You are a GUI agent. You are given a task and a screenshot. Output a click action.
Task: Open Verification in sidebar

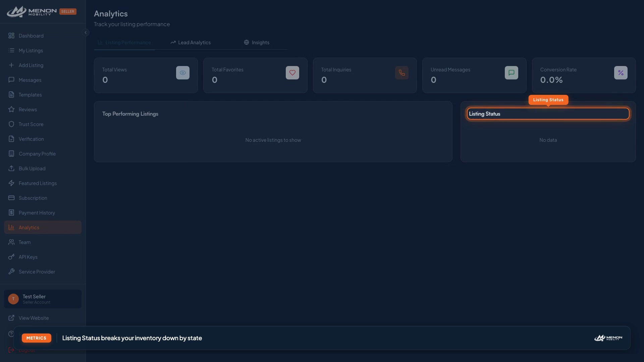(x=43, y=139)
